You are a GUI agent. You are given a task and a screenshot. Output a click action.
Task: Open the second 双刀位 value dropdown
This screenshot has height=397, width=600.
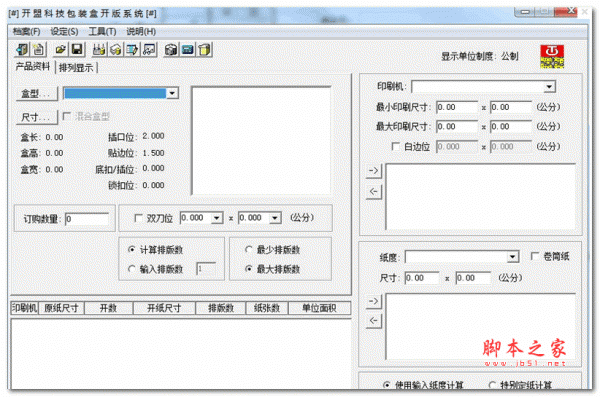pos(275,218)
